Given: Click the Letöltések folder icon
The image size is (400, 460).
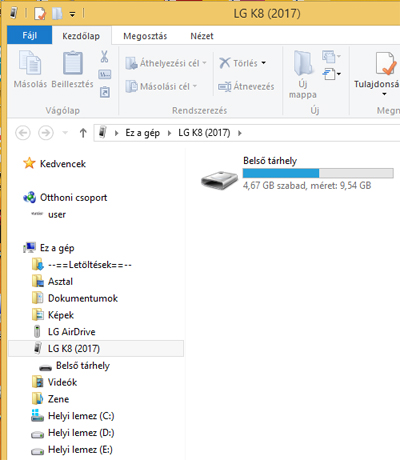Looking at the screenshot, I should point(38,265).
